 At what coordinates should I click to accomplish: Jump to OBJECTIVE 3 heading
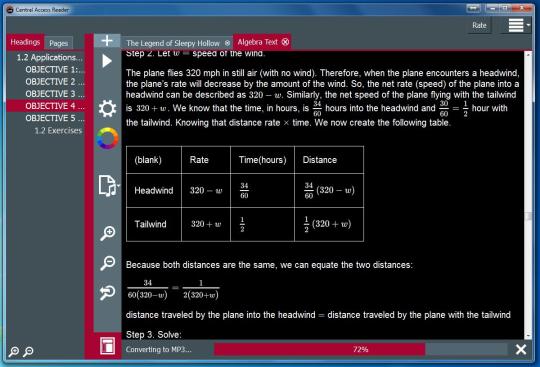click(x=55, y=94)
